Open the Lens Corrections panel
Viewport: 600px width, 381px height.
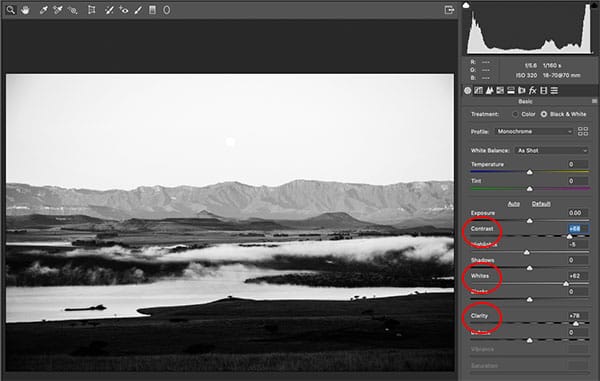pos(521,91)
